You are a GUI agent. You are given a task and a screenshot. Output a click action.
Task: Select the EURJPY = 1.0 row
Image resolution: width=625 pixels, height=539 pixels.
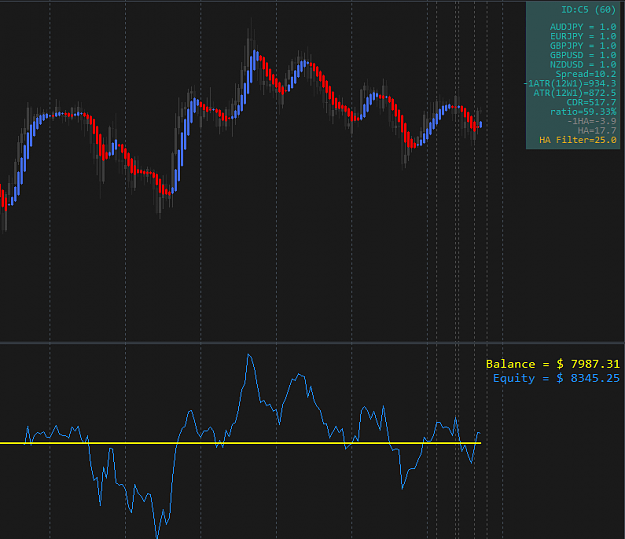(583, 36)
